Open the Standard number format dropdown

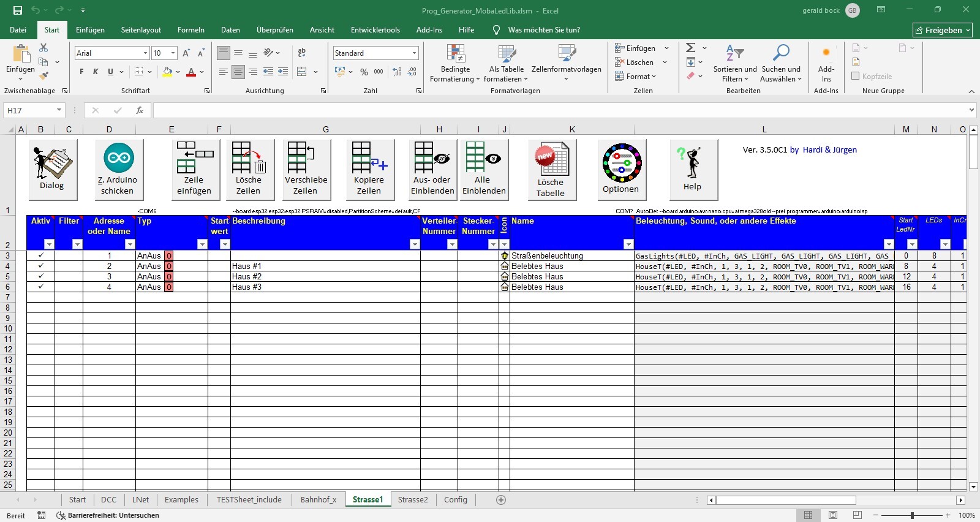[415, 53]
